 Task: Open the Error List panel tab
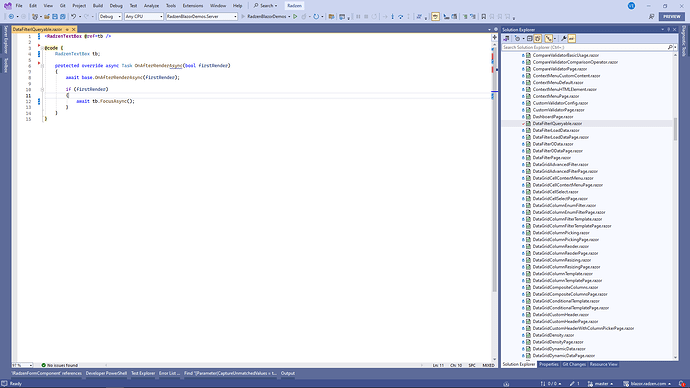pos(169,373)
